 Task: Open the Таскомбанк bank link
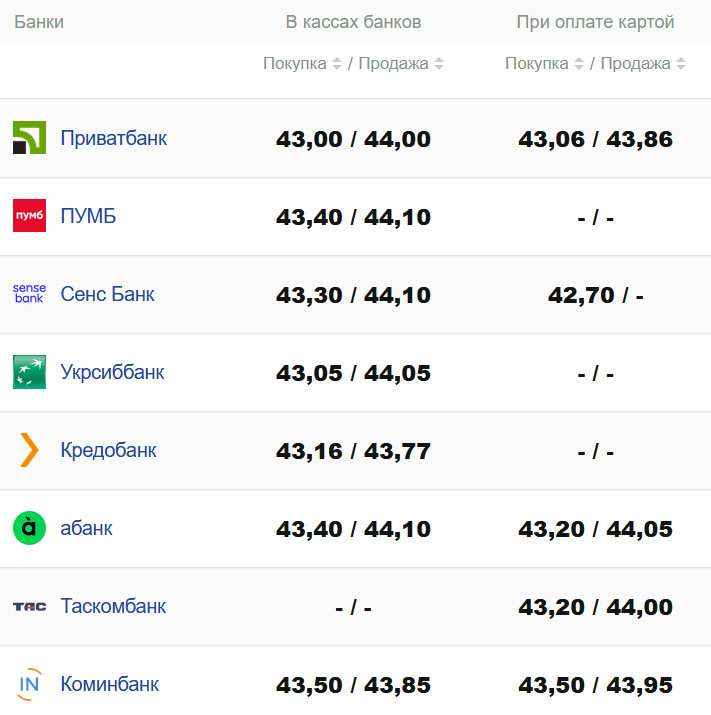(113, 606)
